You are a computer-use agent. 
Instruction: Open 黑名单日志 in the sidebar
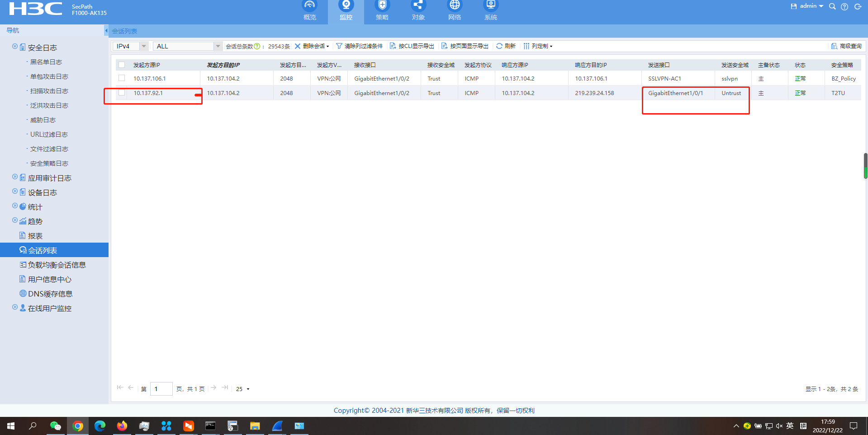[46, 62]
